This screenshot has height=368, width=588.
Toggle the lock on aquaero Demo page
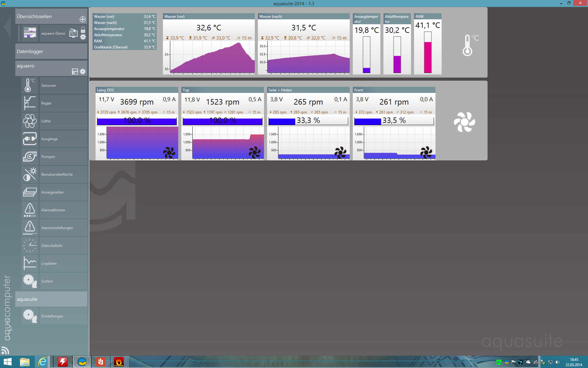click(83, 30)
